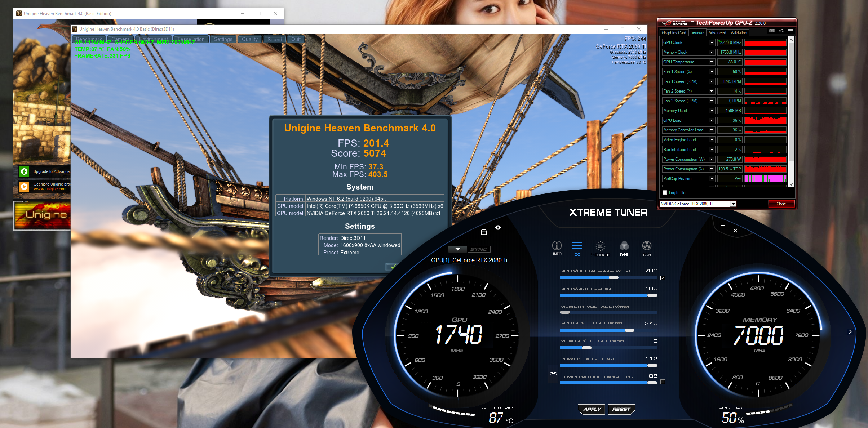This screenshot has height=428, width=868.
Task: Click the GPU-Z sensors scrollbar down arrow
Action: pos(791,184)
